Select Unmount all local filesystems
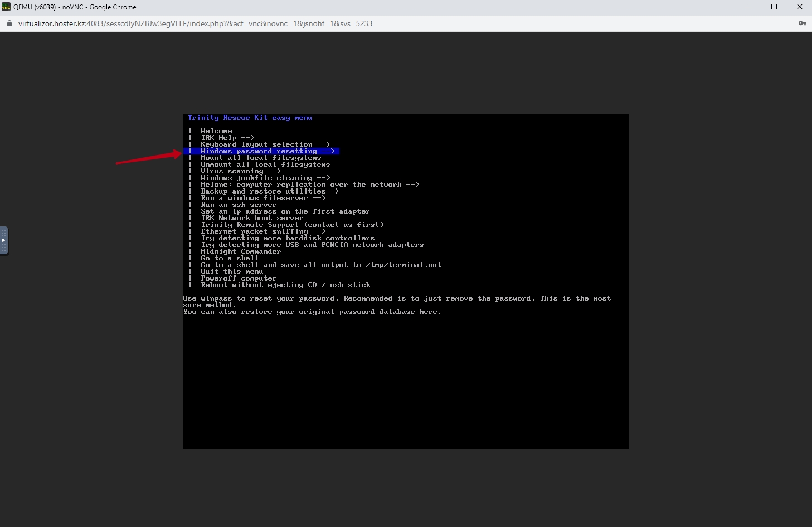812x527 pixels. click(265, 165)
